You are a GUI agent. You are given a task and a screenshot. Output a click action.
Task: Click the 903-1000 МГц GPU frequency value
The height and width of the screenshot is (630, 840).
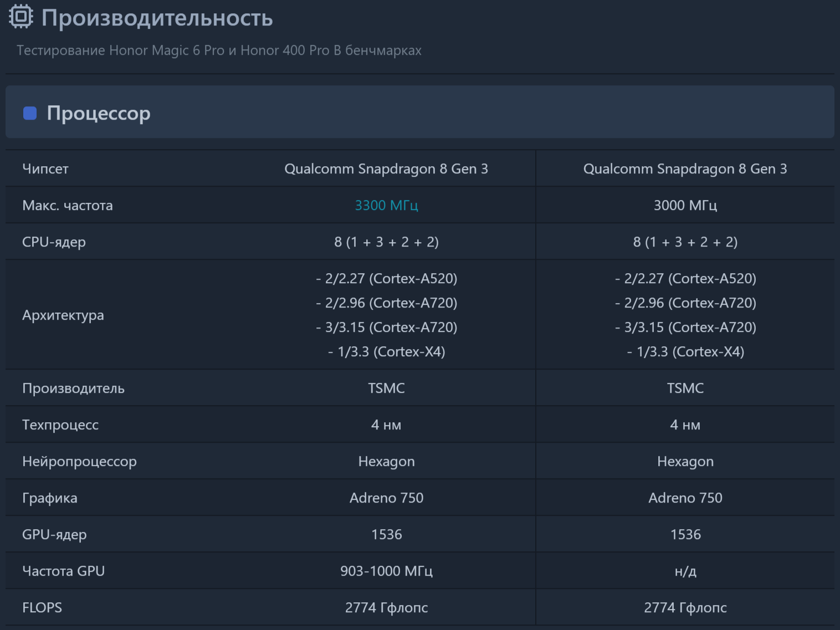pyautogui.click(x=386, y=571)
